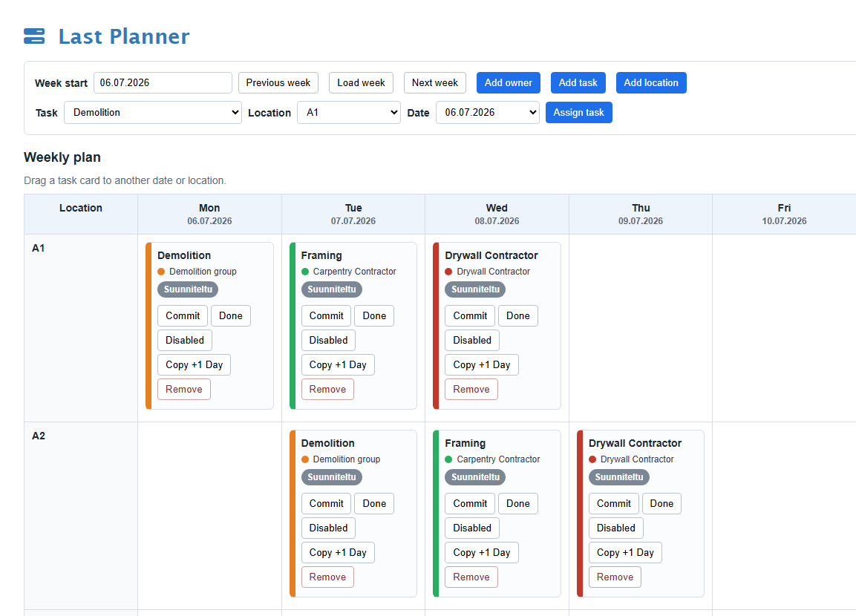This screenshot has height=616, width=856.
Task: Remove the A1 Drywall Contractor task
Action: click(x=471, y=390)
